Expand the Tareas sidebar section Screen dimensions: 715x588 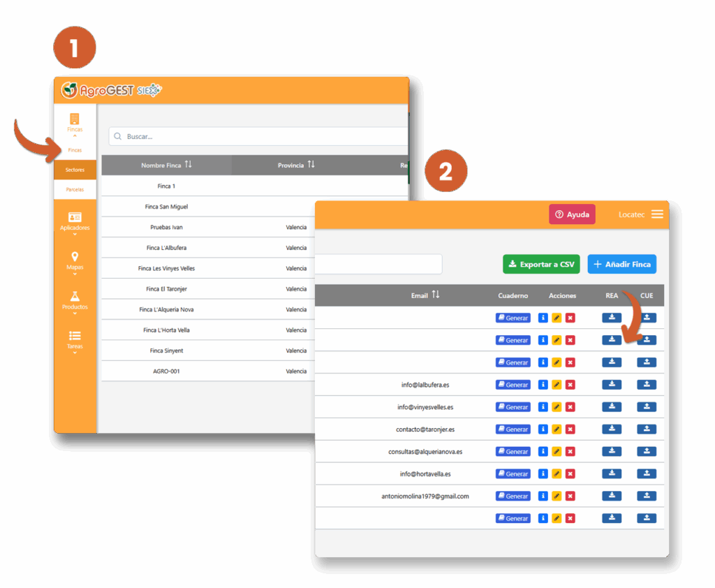(75, 341)
